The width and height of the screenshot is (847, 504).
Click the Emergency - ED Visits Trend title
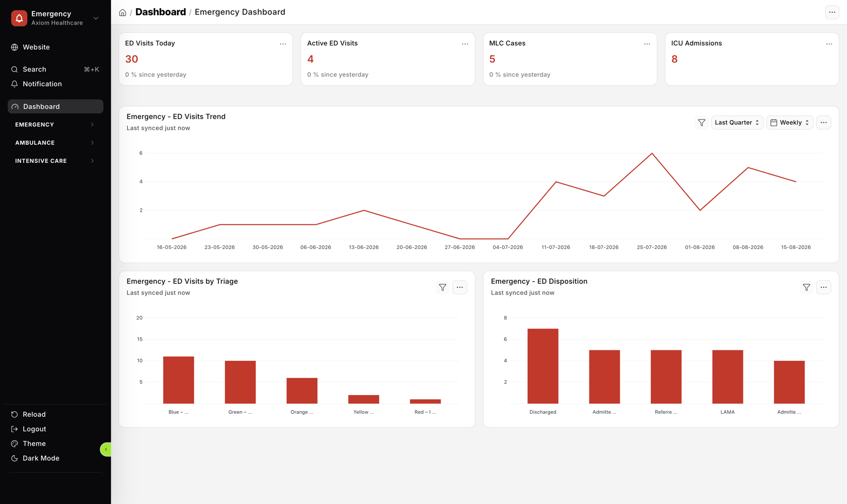pyautogui.click(x=176, y=116)
